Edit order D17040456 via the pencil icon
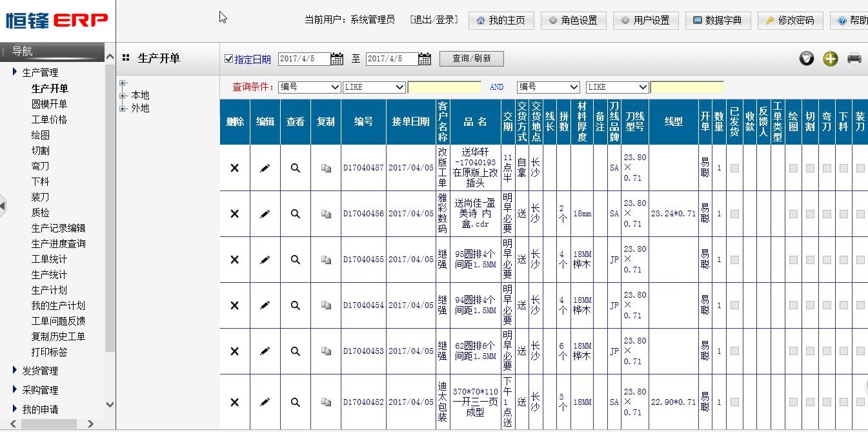The image size is (868, 432). 265,213
